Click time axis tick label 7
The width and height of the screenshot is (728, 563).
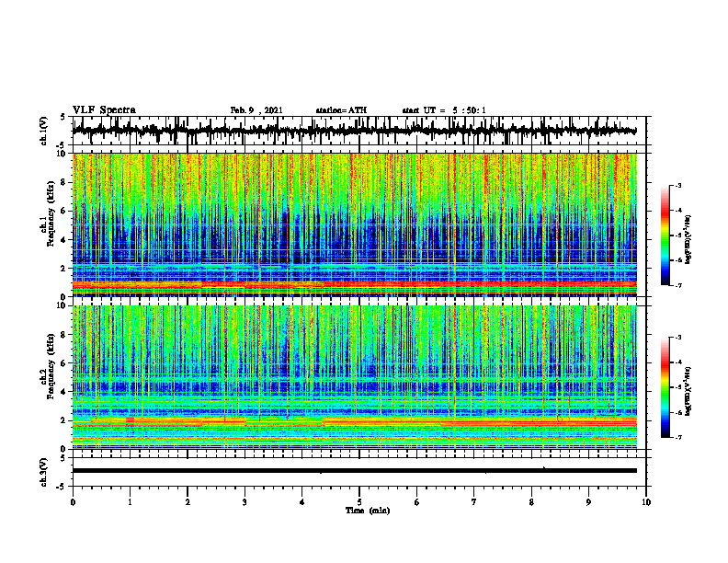[474, 502]
